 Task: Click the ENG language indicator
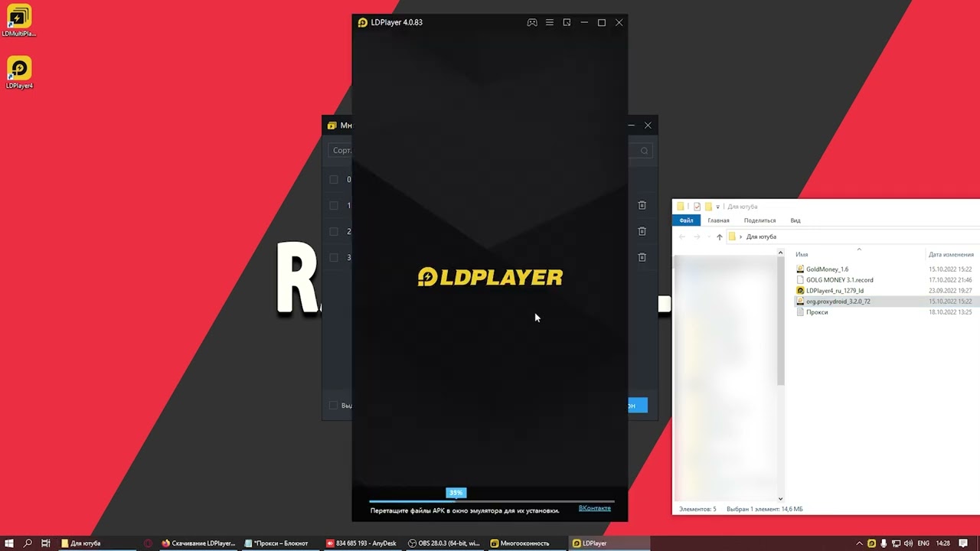pos(923,543)
